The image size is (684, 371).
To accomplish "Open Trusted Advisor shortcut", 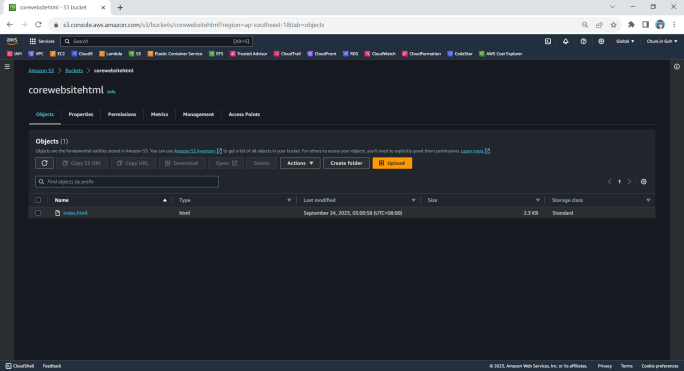I will tap(249, 54).
